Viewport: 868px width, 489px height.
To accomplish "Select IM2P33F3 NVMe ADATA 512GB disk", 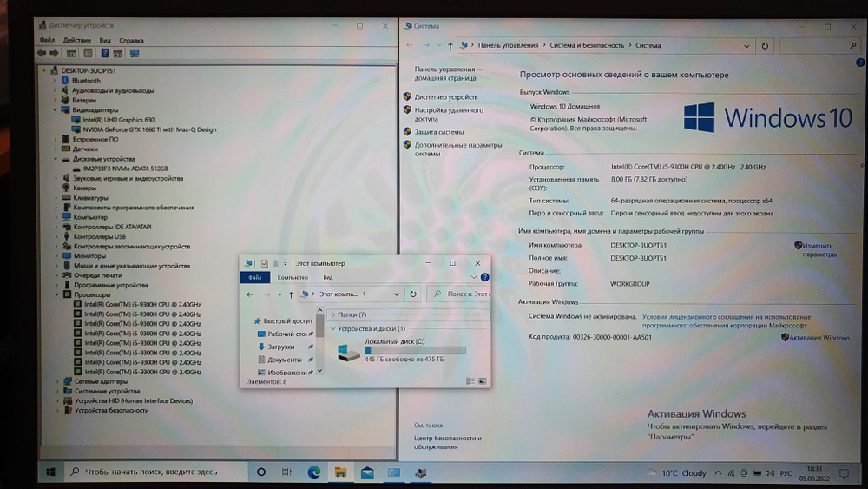I will point(126,169).
